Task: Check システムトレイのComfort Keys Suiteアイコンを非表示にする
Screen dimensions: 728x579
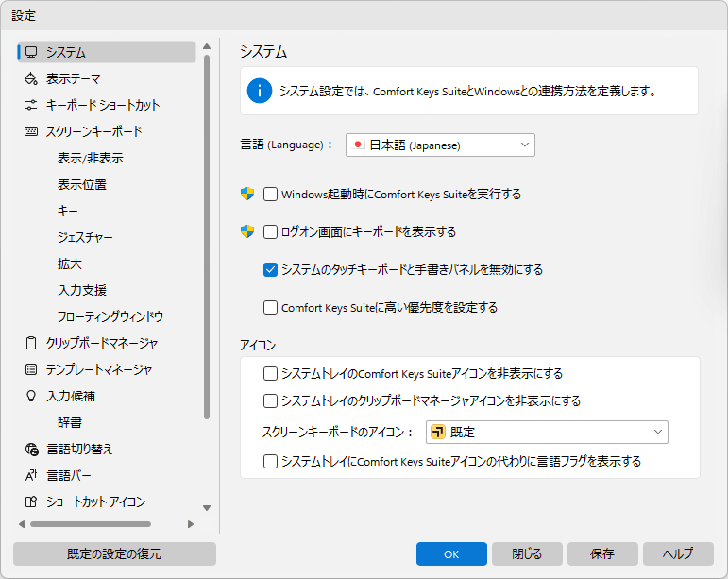Action: coord(270,374)
